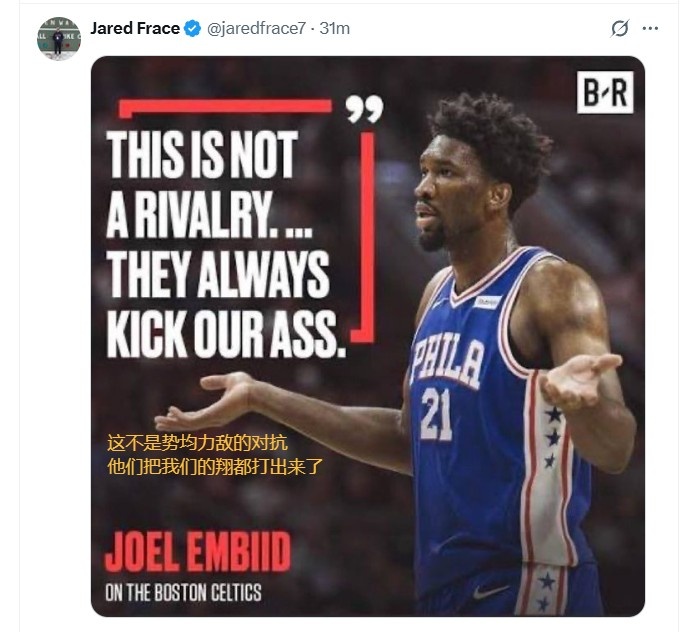The image size is (685, 632).
Task: Click the red quotation marks graphic
Action: [x=364, y=109]
